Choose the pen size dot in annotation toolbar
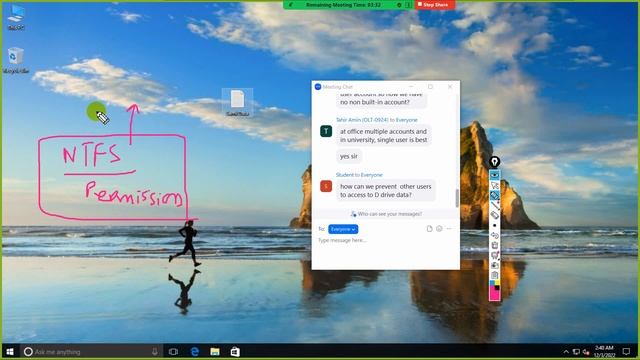Image resolution: width=640 pixels, height=360 pixels. click(494, 225)
